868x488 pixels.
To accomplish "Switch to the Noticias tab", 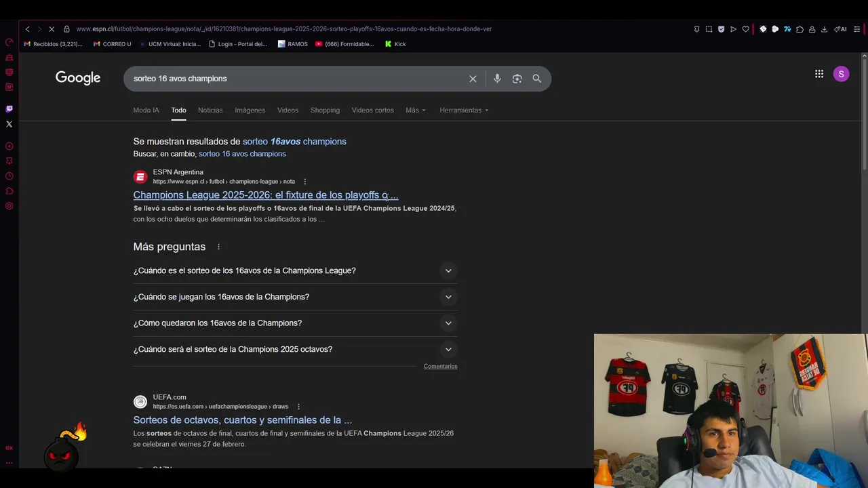I will point(210,110).
